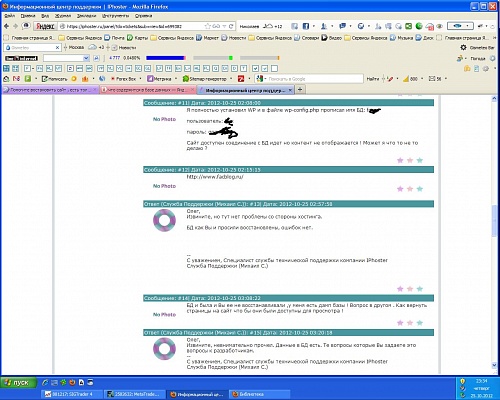The height and width of the screenshot is (400, 500).
Task: Click the blue progress bar in the SEO toolbar
Action: click(166, 58)
